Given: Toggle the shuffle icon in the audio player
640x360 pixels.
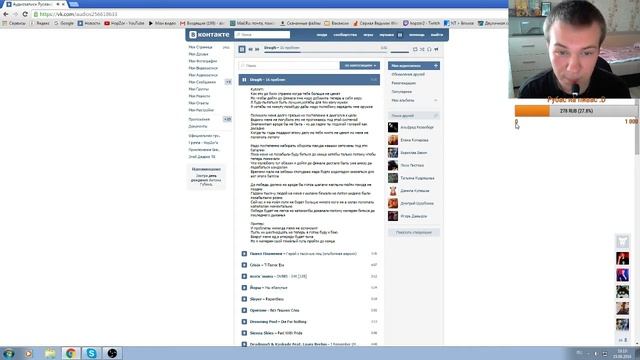Looking at the screenshot, I should pos(422,49).
